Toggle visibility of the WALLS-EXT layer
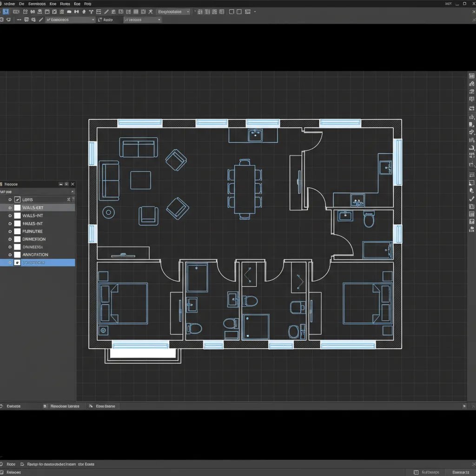This screenshot has height=476, width=476. (10, 208)
